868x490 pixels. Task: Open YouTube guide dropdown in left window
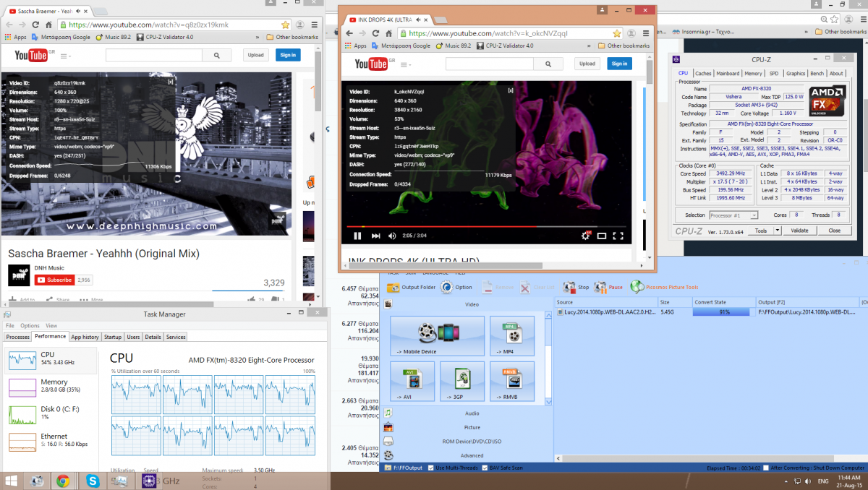[65, 56]
